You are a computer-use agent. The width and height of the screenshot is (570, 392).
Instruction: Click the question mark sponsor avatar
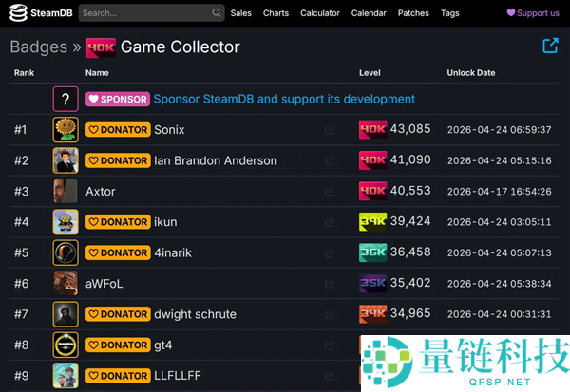tap(66, 99)
